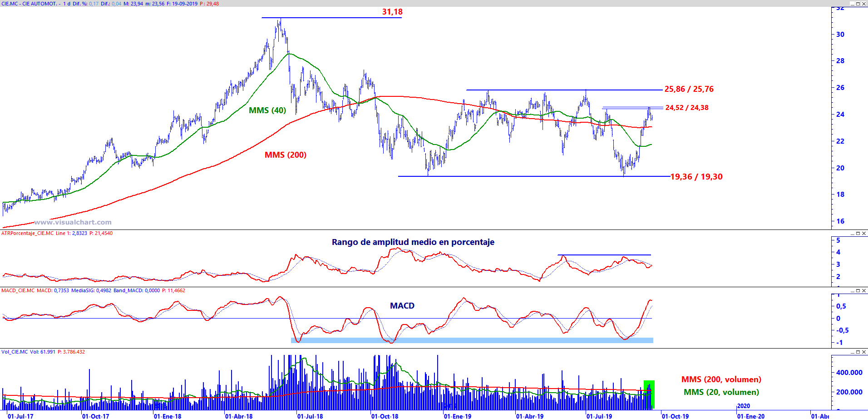Click the 2020 year marker
Image resolution: width=868 pixels, height=419 pixels.
[x=744, y=406]
